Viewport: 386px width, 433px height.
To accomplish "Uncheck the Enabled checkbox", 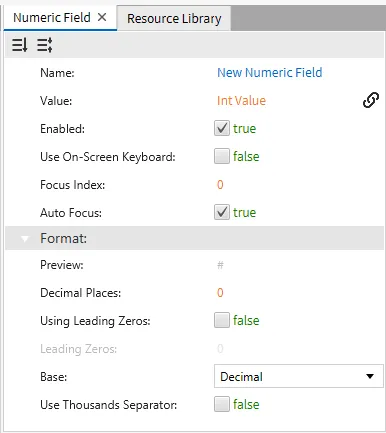I will point(222,128).
